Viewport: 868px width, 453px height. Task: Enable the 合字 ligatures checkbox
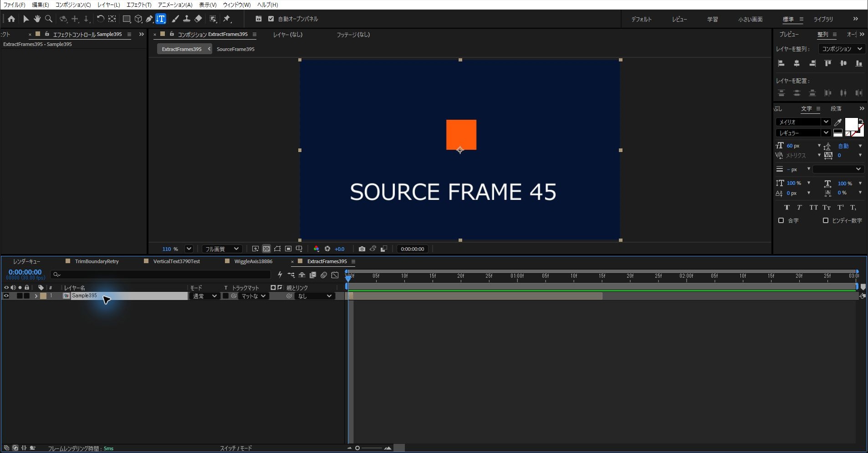tap(781, 220)
